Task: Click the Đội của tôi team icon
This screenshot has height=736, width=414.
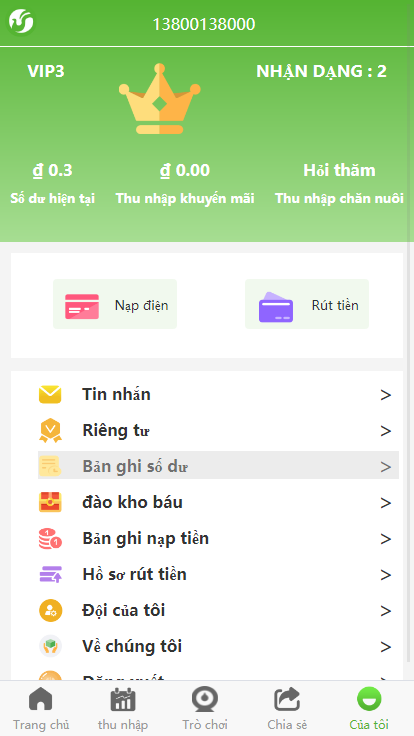Action: tap(50, 610)
